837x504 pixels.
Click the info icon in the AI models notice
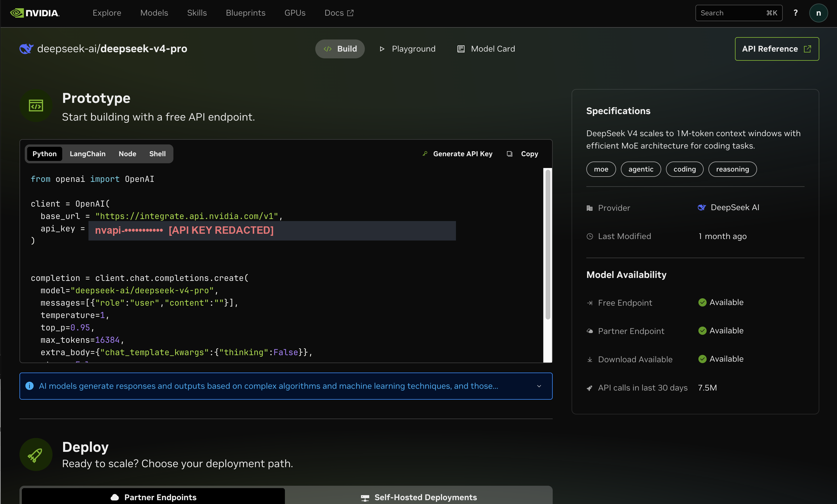tap(29, 386)
